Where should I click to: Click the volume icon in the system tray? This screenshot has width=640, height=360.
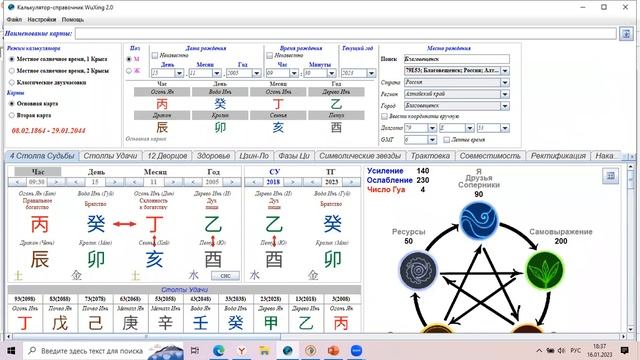tap(561, 351)
